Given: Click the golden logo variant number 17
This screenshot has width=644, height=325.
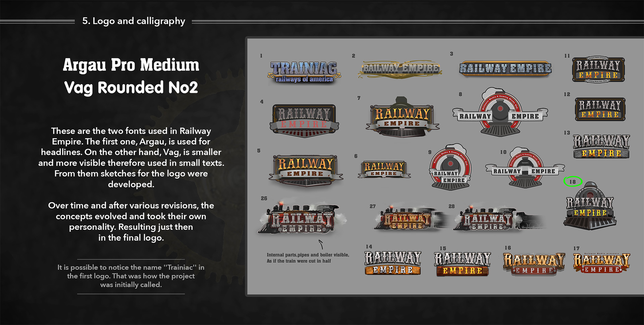Looking at the screenshot, I should point(602,263).
